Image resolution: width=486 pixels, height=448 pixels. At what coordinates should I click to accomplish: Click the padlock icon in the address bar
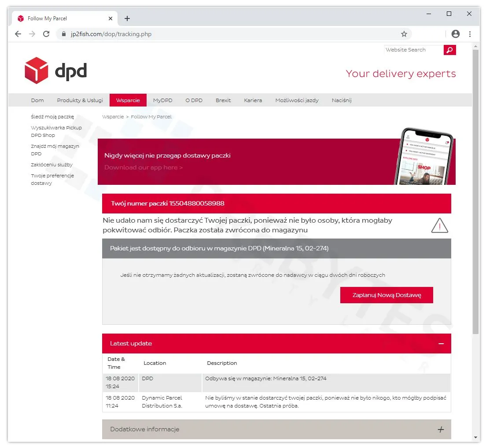64,33
